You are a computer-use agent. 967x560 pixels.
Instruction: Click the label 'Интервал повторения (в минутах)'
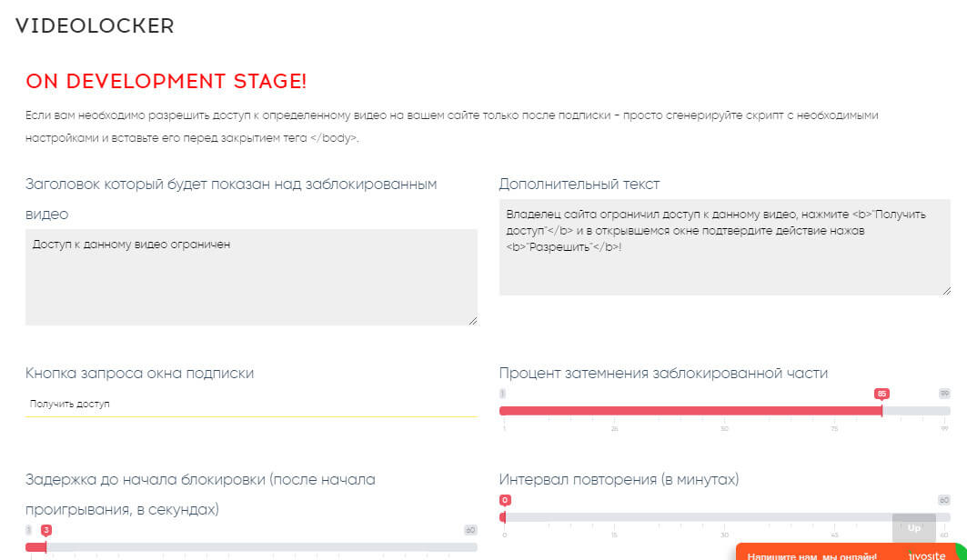click(x=619, y=479)
